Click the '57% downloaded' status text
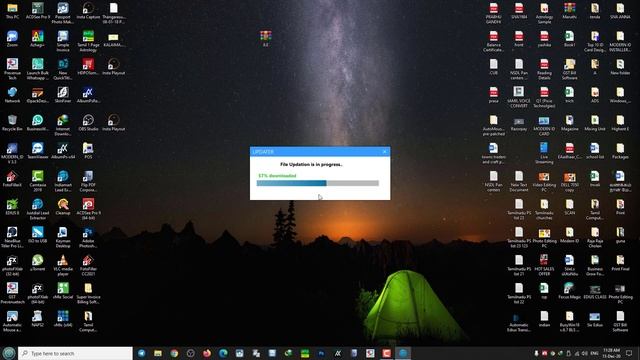640x360 pixels. (x=277, y=176)
